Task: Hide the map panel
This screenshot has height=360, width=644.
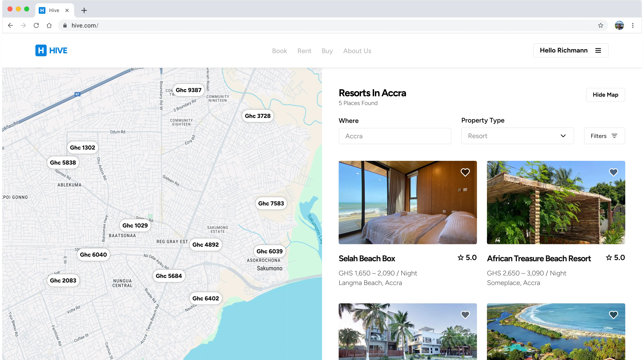Action: tap(605, 95)
